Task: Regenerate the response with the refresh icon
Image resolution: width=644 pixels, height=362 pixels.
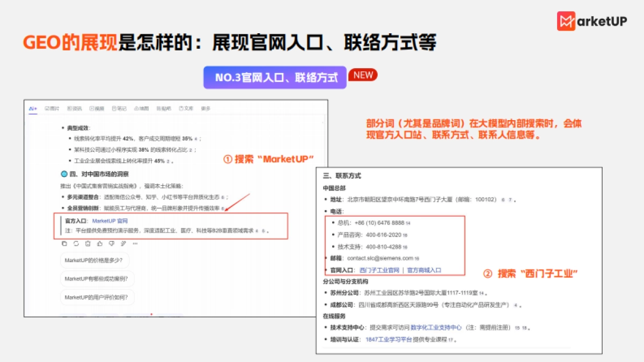Action: point(76,244)
